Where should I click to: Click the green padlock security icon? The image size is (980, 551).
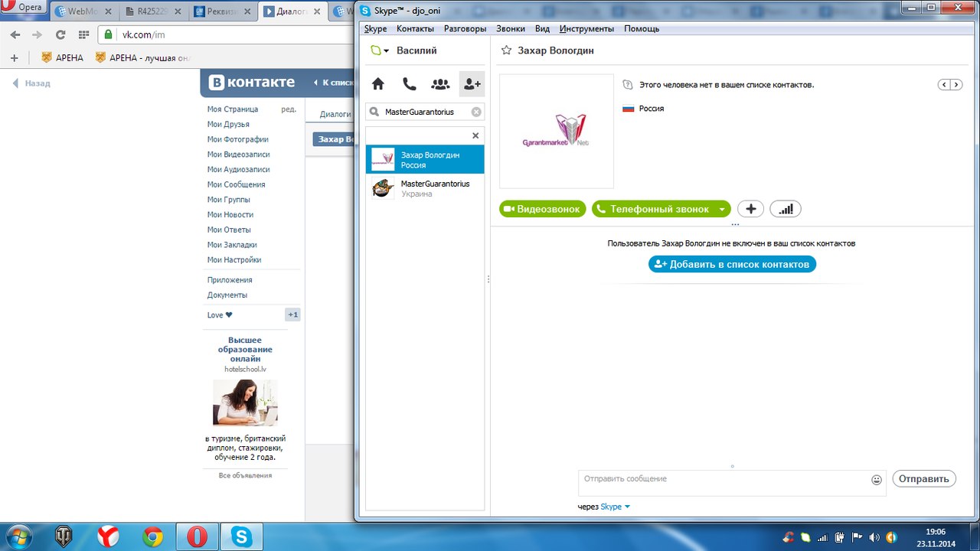108,34
